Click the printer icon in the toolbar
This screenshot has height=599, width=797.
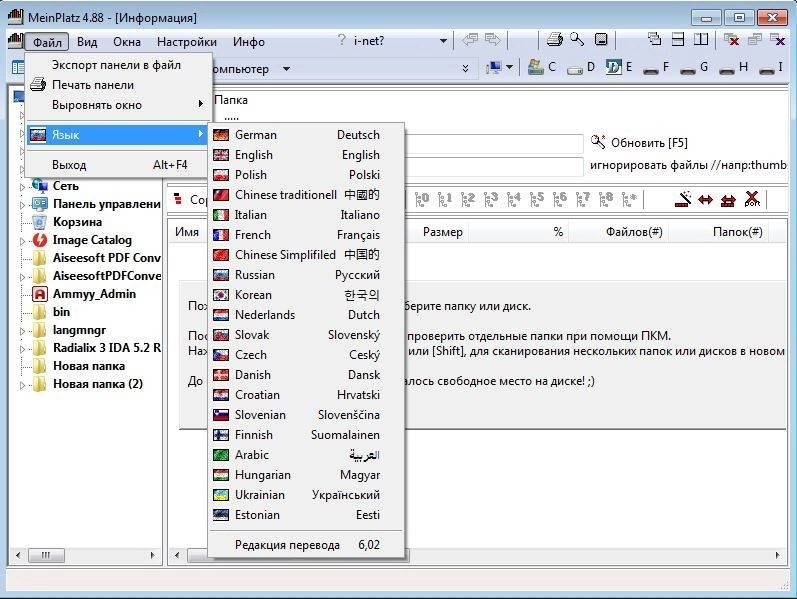[555, 40]
